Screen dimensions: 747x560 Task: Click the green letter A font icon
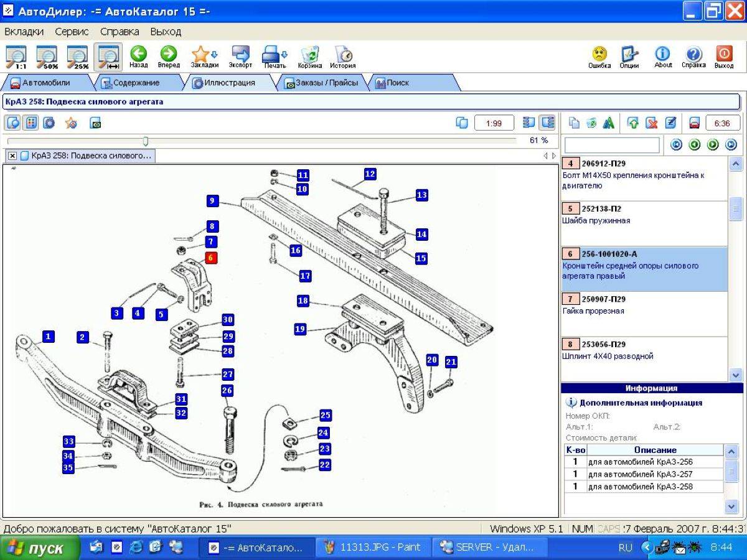click(609, 123)
